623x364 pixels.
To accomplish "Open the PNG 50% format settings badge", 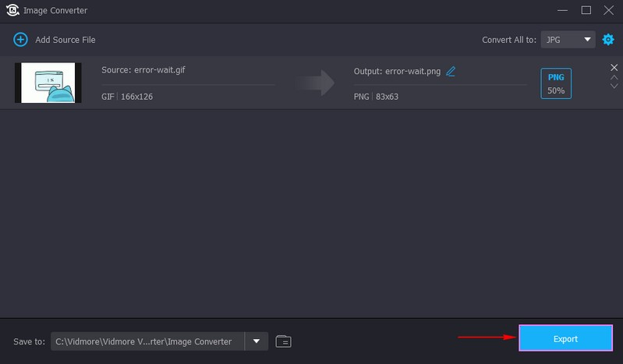I will click(x=556, y=83).
